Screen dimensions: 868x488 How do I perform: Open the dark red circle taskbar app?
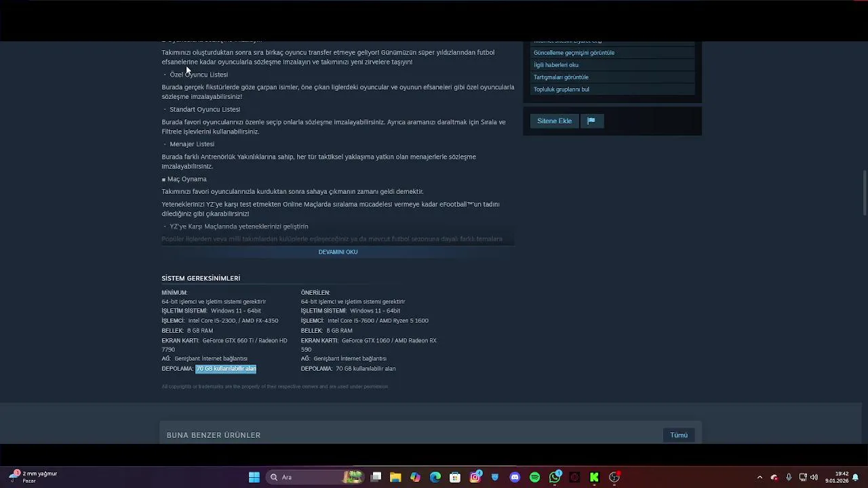pos(574,477)
